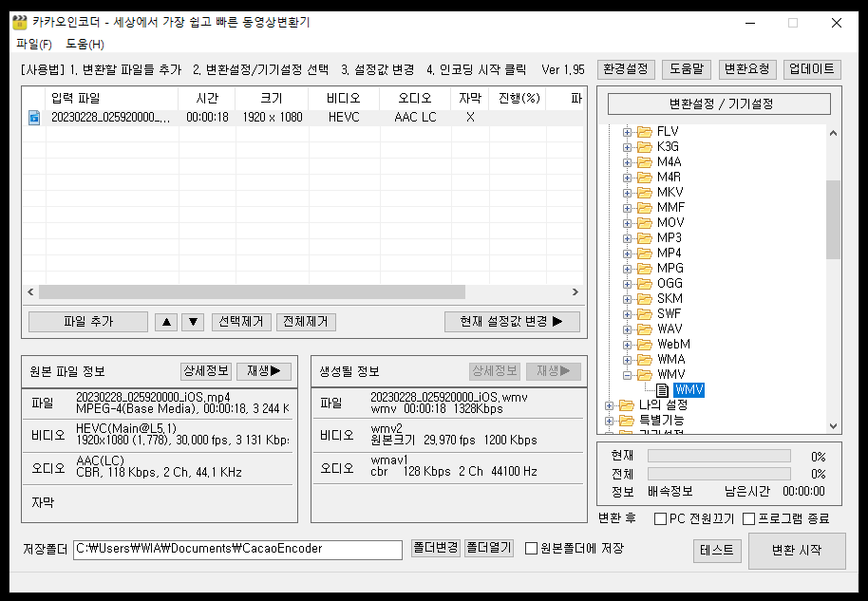This screenshot has height=601, width=868.
Task: Click the file list horizontal scrollbar
Action: click(x=252, y=291)
